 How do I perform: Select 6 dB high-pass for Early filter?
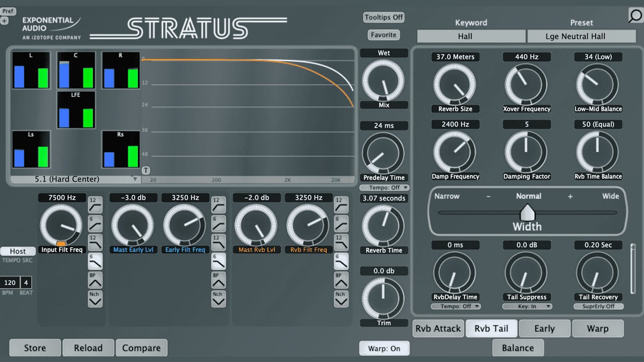[218, 223]
